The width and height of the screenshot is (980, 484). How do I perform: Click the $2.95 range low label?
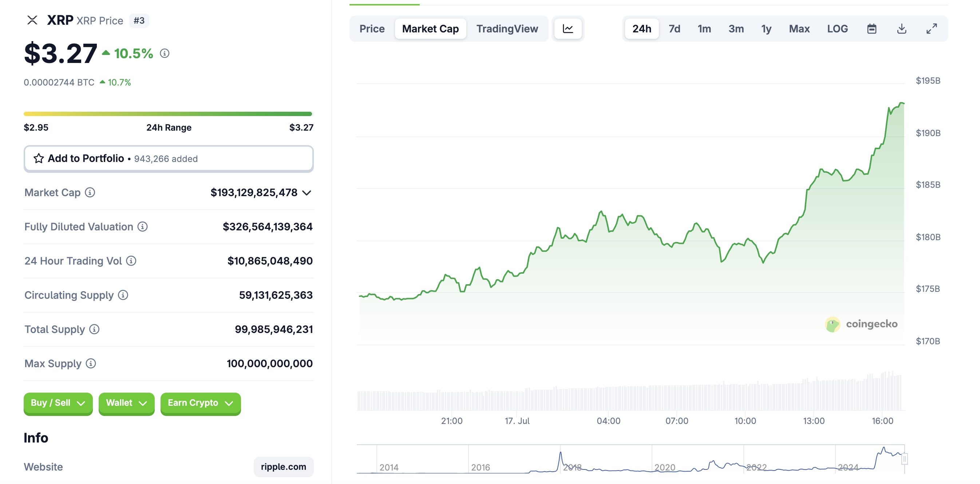coord(36,127)
